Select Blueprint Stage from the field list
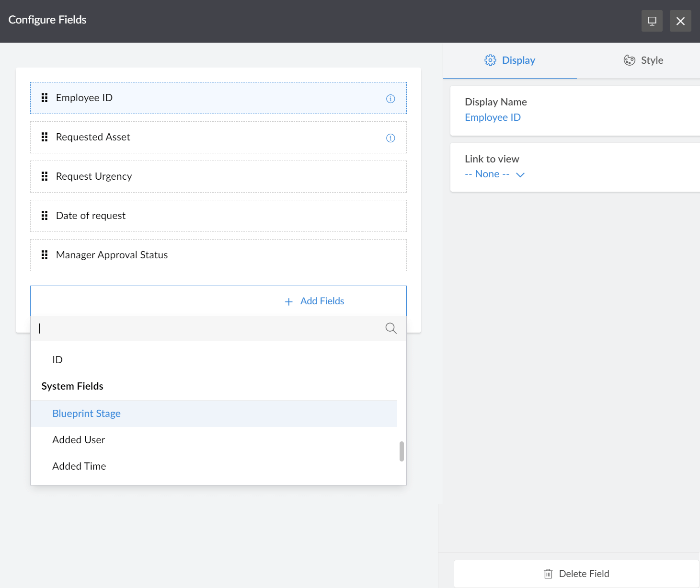Viewport: 700px width, 588px height. tap(86, 413)
